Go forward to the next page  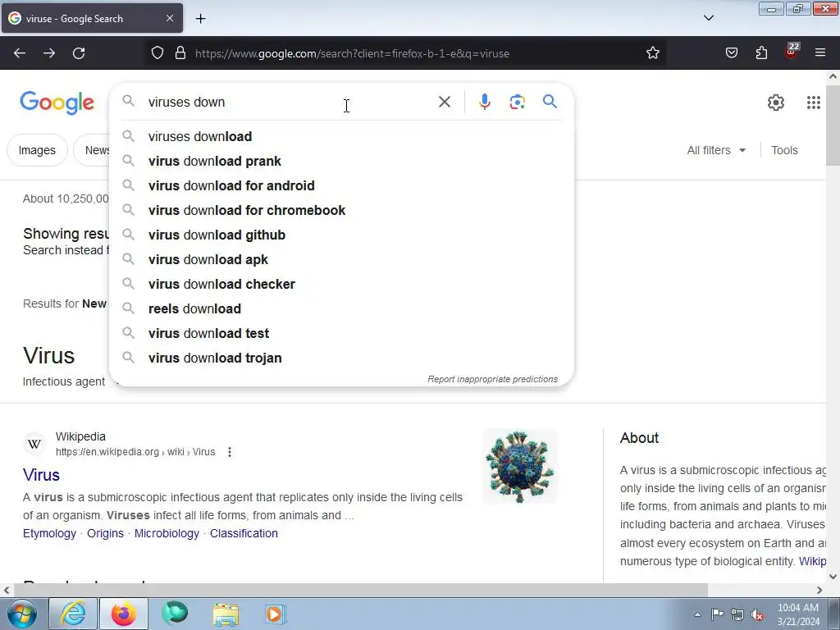click(49, 53)
